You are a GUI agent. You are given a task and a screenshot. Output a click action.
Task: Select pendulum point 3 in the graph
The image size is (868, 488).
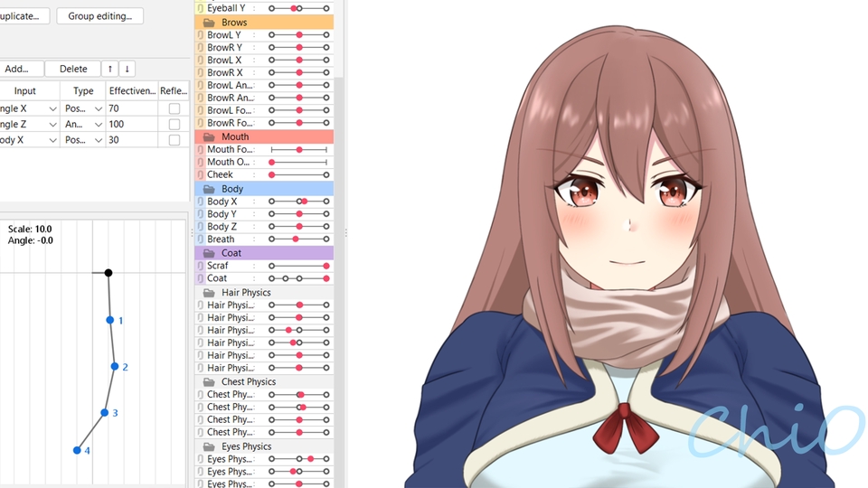click(x=105, y=413)
